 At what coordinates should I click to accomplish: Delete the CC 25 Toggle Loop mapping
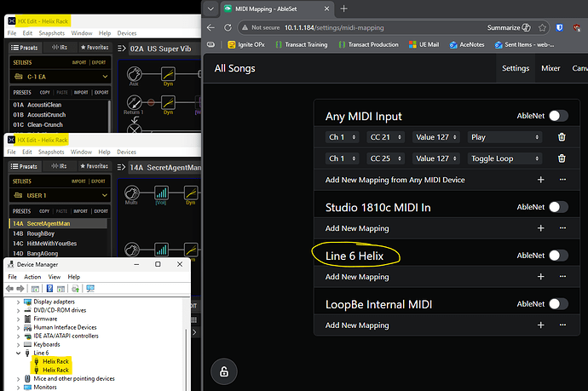pos(562,158)
